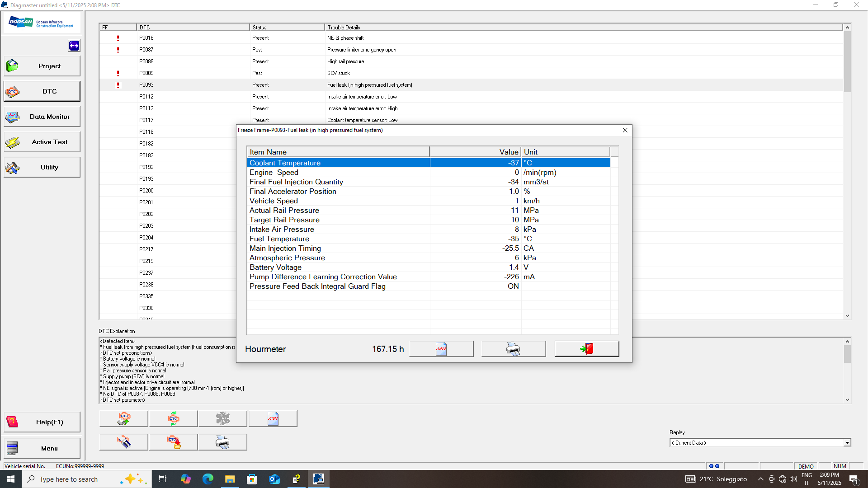Viewport: 868px width, 488px height.
Task: Export freeze frame data via dialog CSV icon
Action: (x=441, y=349)
